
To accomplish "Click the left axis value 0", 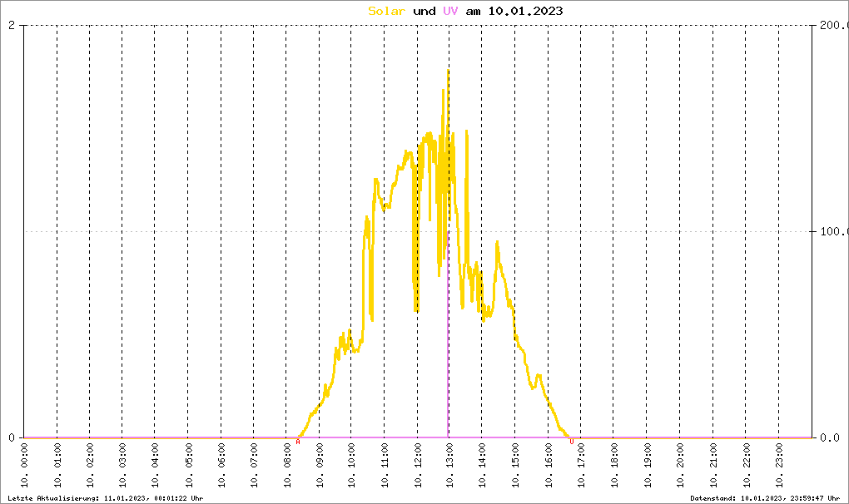I will click(x=12, y=437).
